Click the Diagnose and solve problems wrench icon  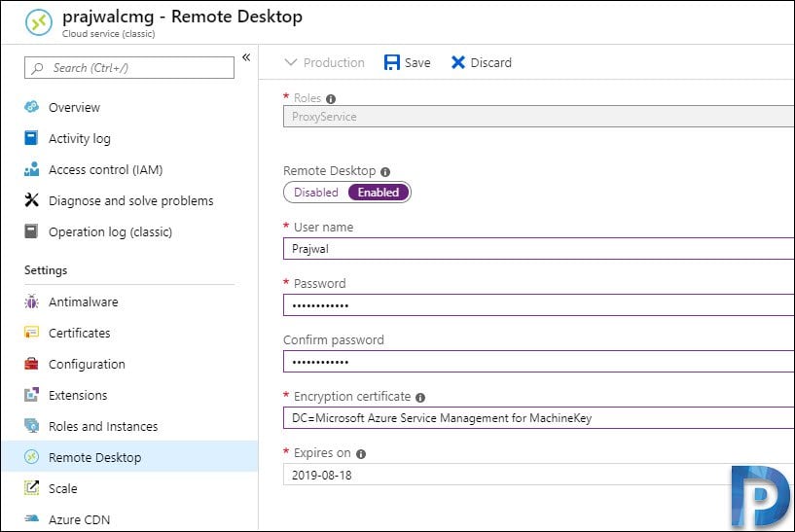(x=31, y=200)
